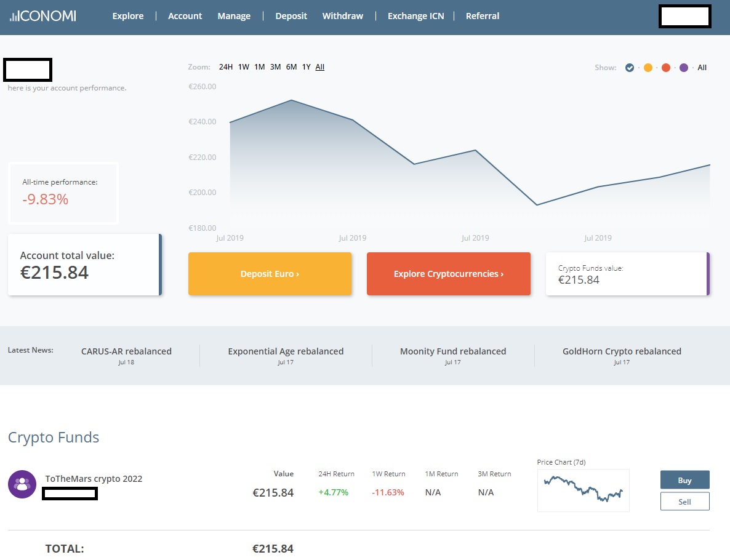Click the Value column header
Image resolution: width=730 pixels, height=560 pixels.
click(x=284, y=473)
